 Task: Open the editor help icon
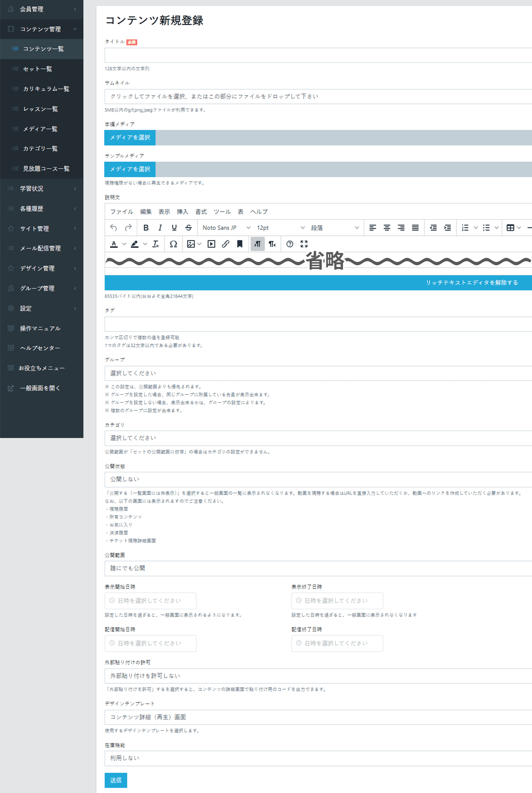290,244
